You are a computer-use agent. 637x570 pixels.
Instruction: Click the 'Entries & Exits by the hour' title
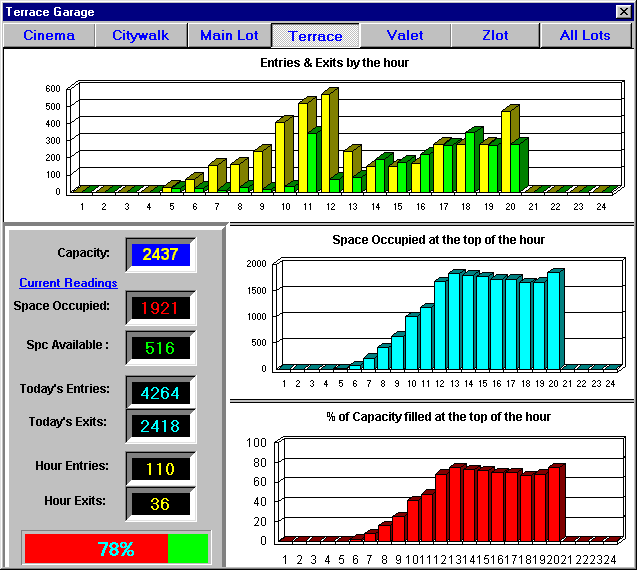(334, 63)
